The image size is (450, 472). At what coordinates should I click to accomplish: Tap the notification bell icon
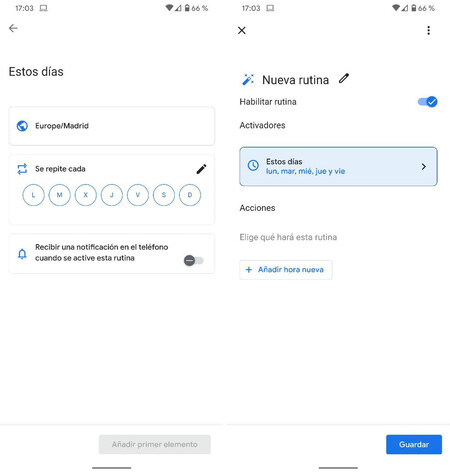[x=22, y=254]
